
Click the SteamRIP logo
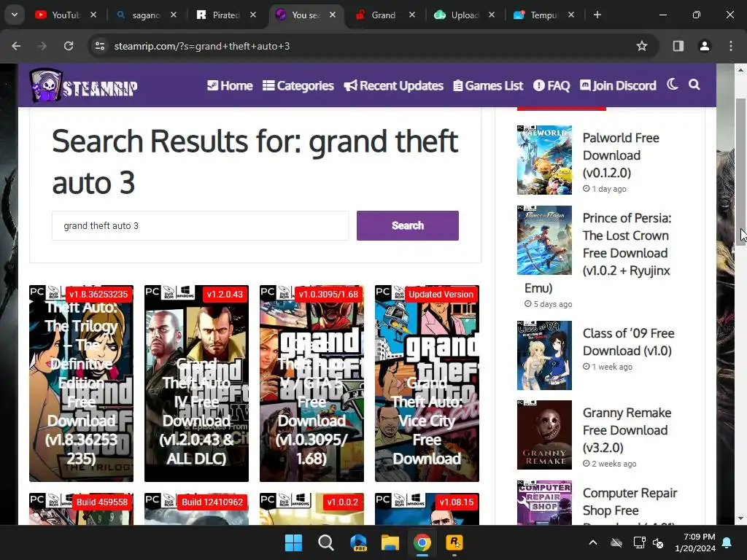click(84, 86)
